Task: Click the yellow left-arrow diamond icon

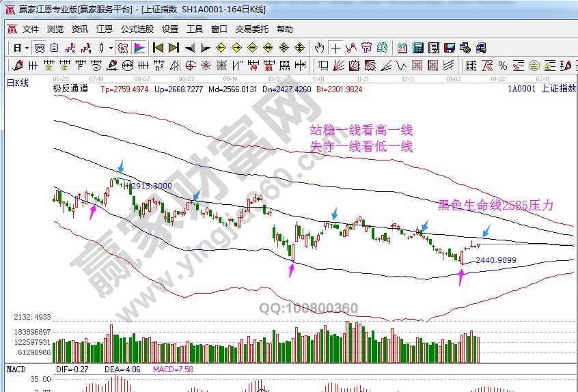Action: coord(221,48)
